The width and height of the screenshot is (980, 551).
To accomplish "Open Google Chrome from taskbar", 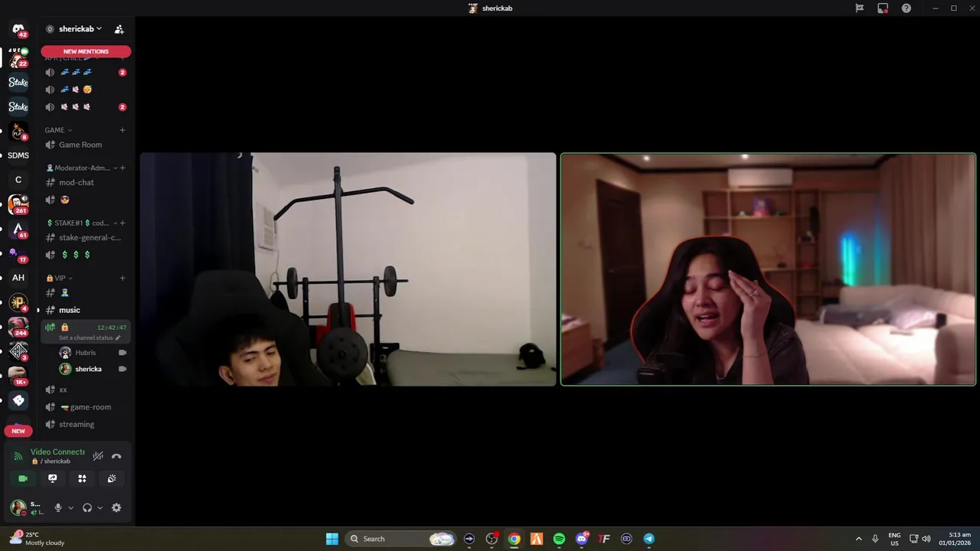I will (514, 539).
